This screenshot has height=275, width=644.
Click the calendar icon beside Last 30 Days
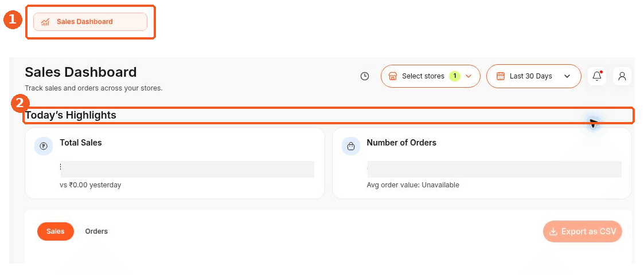(500, 76)
